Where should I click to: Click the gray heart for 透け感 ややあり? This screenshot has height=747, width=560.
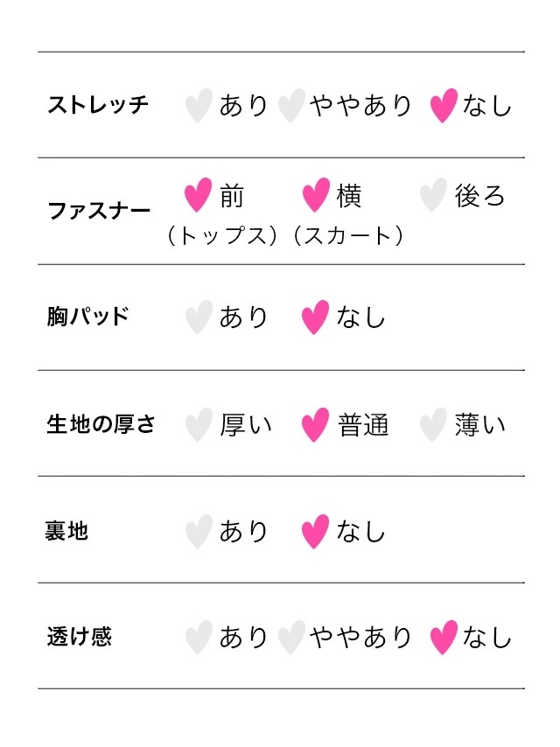pos(291,638)
